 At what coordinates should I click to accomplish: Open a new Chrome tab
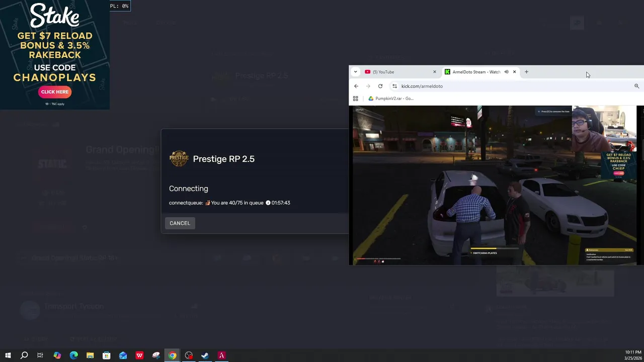(526, 72)
